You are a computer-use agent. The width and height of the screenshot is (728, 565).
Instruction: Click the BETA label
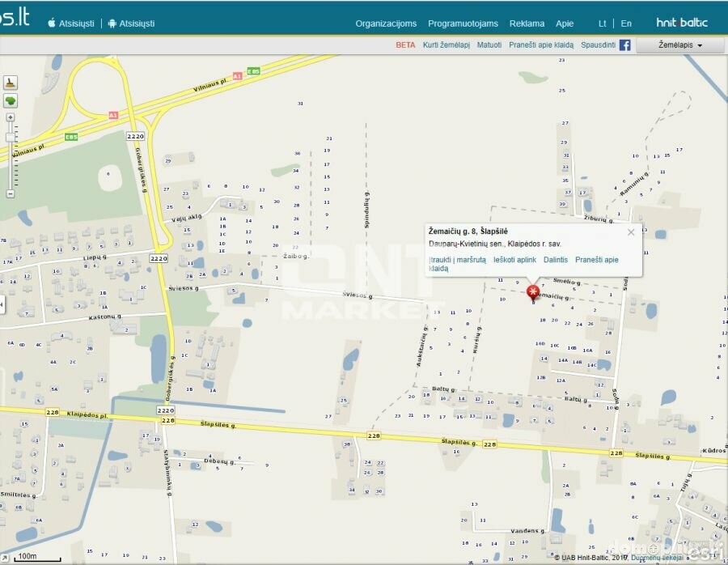click(x=405, y=45)
